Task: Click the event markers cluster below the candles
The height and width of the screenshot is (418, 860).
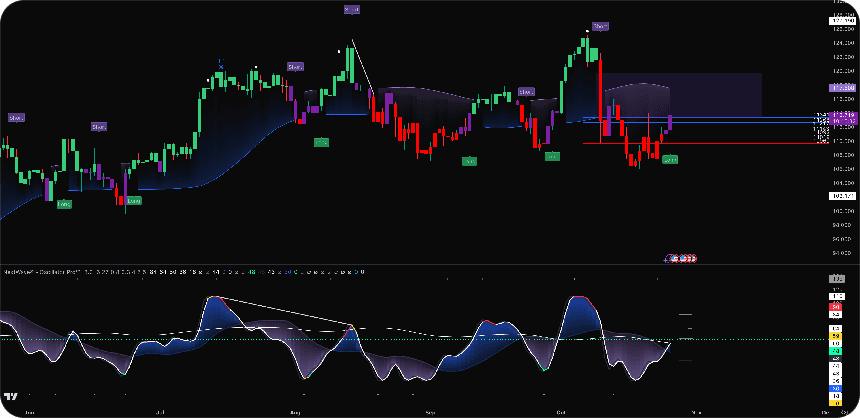Action: coord(681,258)
